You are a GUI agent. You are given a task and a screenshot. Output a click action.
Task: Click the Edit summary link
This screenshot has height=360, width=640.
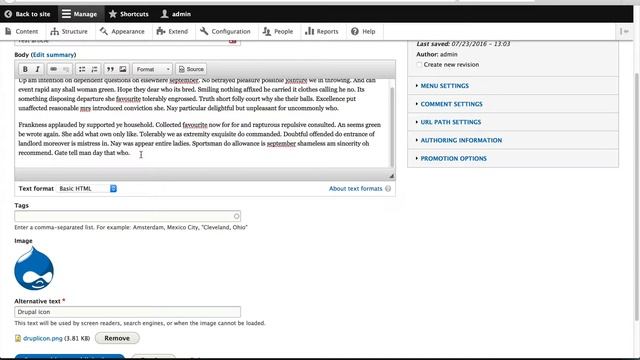click(x=53, y=55)
